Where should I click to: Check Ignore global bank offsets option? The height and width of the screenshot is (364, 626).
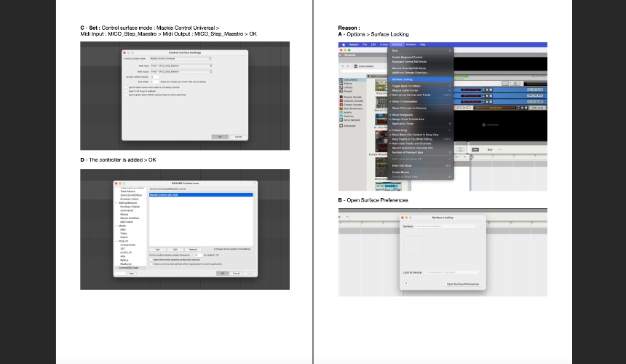[x=127, y=95]
